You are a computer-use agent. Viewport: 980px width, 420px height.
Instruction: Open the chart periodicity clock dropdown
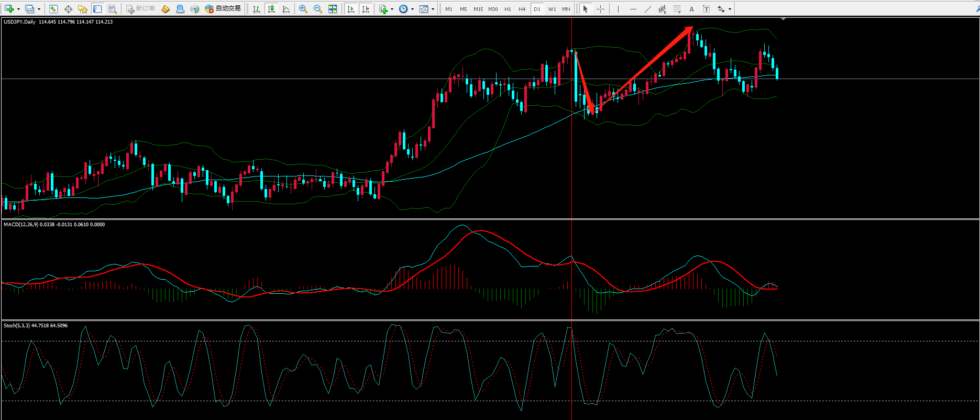pos(412,9)
